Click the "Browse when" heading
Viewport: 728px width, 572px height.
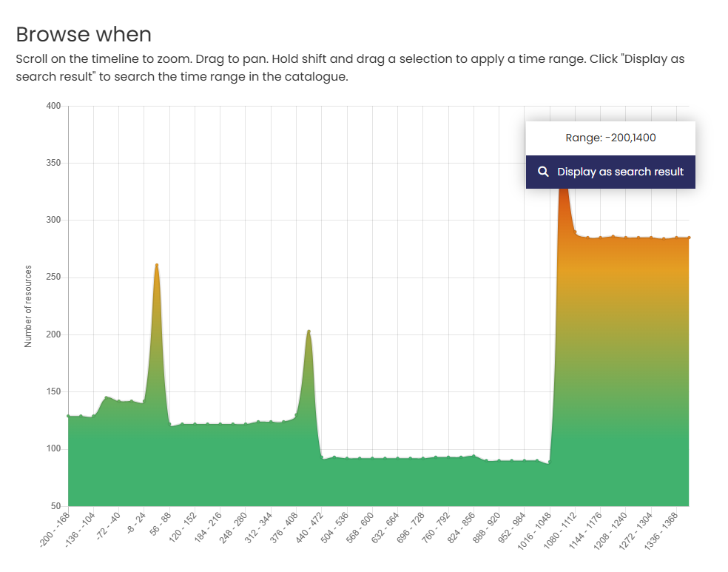pos(84,34)
